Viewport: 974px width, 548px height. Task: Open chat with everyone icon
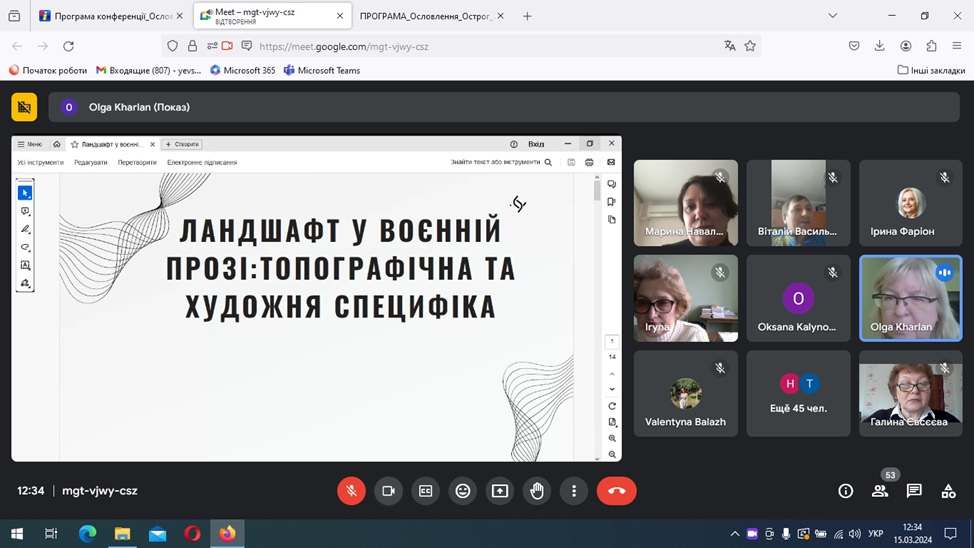[914, 491]
